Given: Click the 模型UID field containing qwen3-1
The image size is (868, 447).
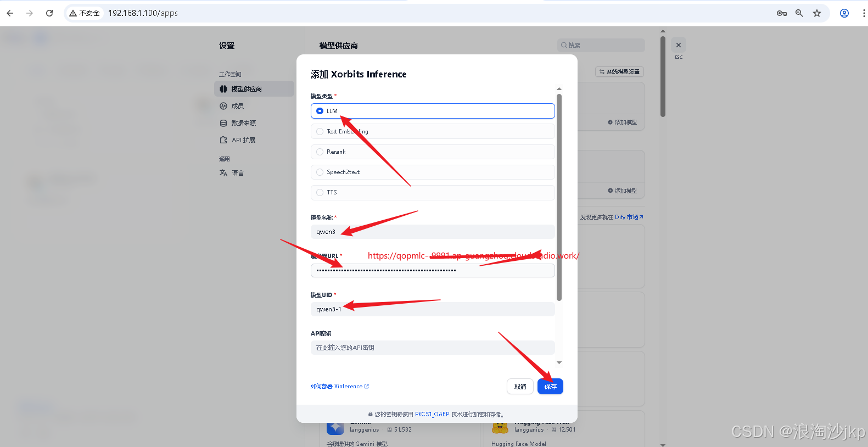Looking at the screenshot, I should click(x=433, y=309).
